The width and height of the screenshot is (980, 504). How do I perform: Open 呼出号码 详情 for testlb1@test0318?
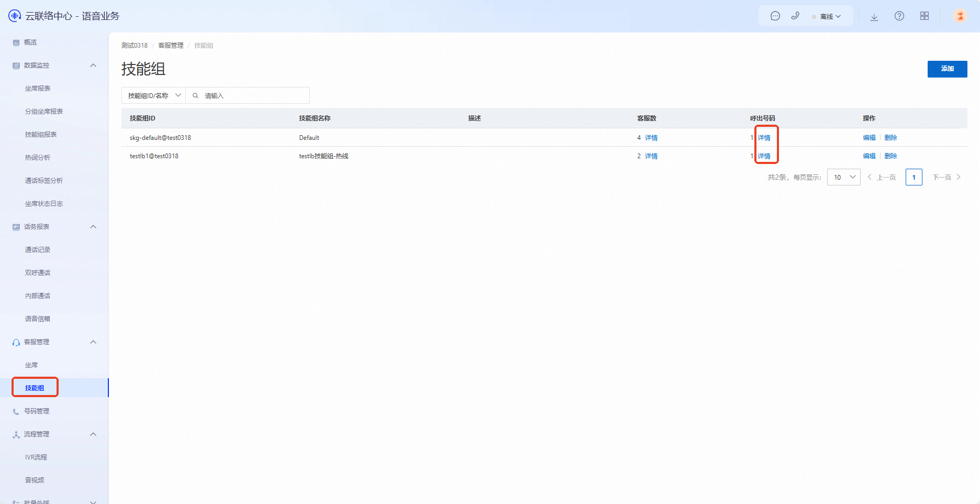(764, 156)
